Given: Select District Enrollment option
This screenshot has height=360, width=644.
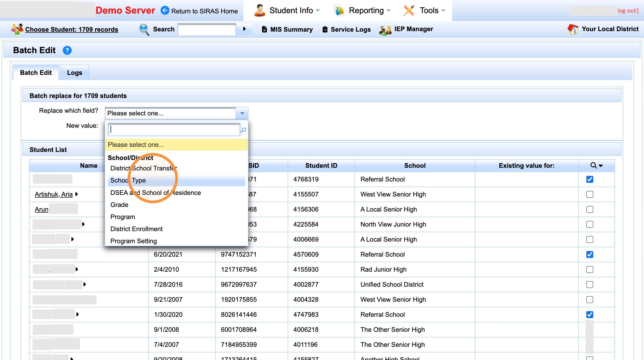Looking at the screenshot, I should (x=176, y=229).
